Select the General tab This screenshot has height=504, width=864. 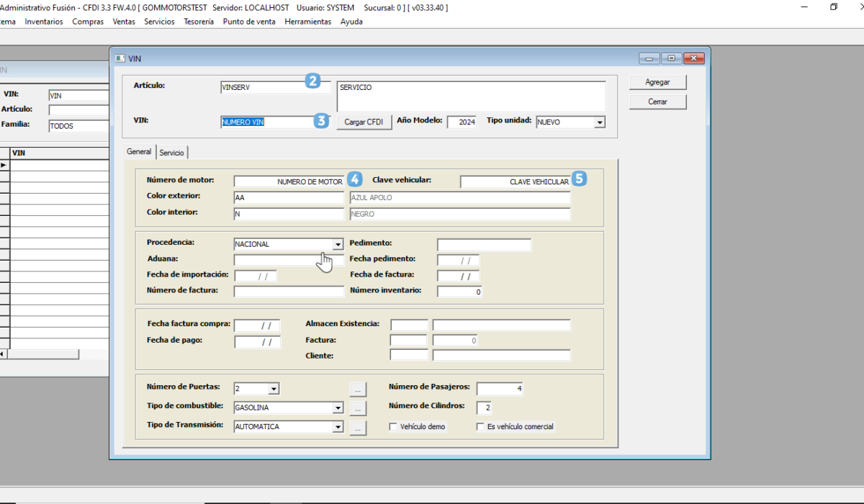tap(139, 152)
